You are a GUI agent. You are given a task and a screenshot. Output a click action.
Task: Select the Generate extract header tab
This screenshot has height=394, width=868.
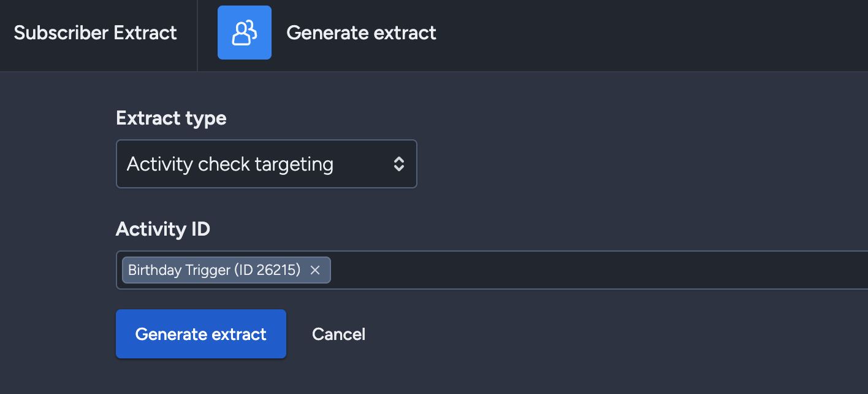click(x=361, y=33)
